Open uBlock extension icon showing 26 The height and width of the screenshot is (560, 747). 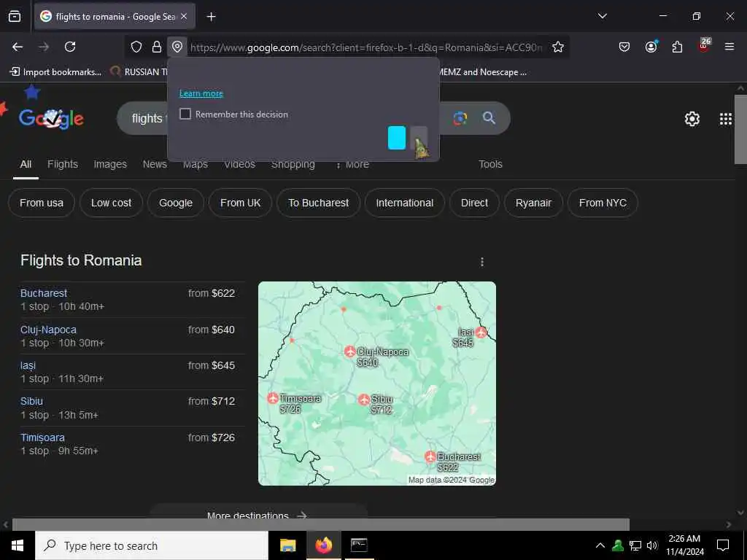(x=704, y=46)
